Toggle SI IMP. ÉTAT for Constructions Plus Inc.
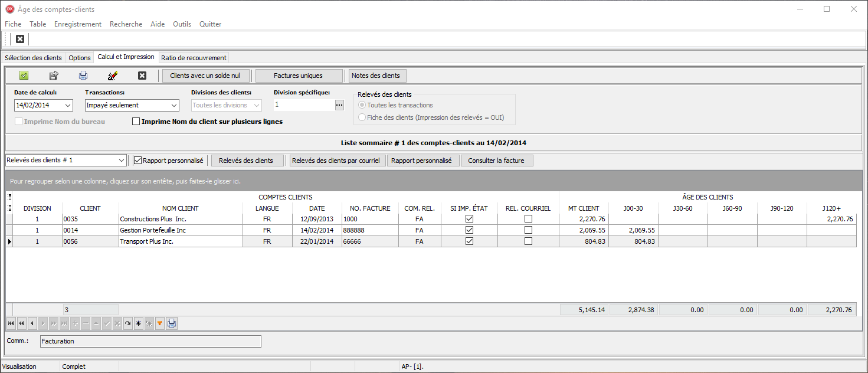Viewport: 868px width, 373px height. 470,219
